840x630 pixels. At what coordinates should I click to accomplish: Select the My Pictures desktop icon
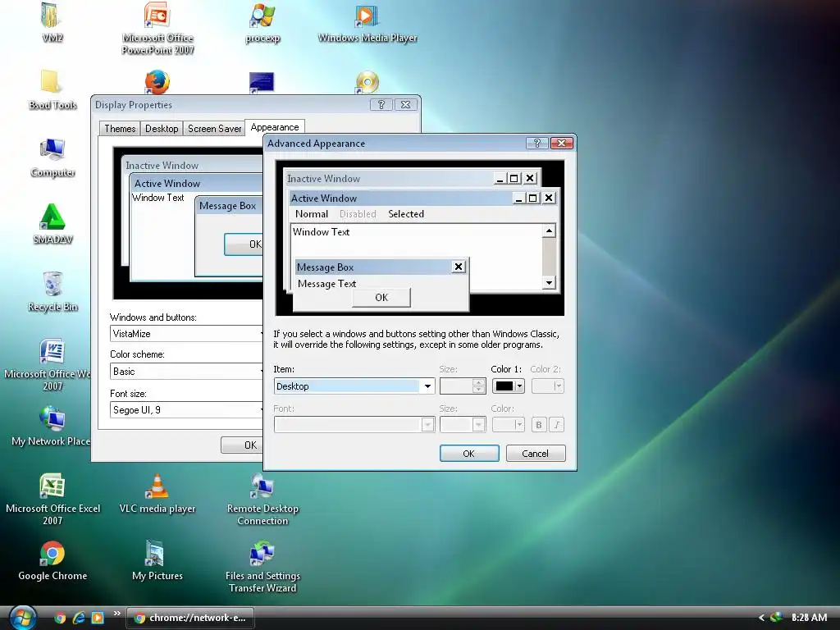(x=157, y=561)
